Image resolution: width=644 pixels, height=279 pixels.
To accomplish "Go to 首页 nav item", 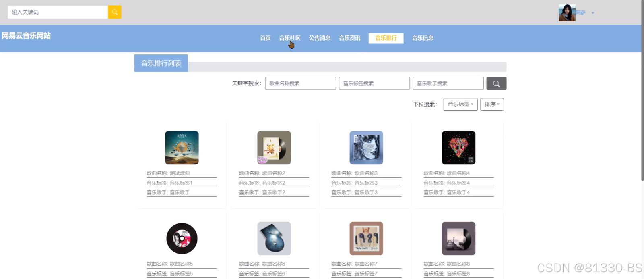I will (x=265, y=38).
